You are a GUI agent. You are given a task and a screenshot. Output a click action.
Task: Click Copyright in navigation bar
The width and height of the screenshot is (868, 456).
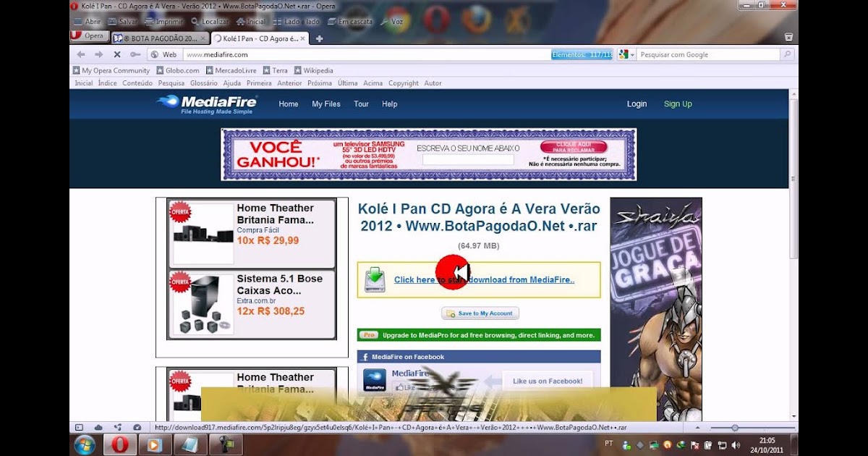[404, 83]
